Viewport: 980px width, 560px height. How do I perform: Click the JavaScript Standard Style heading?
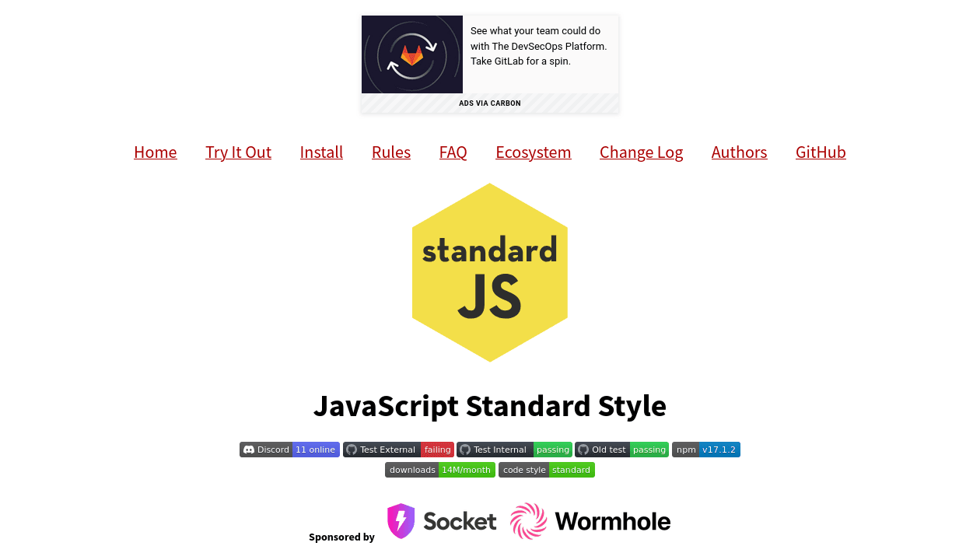[x=490, y=406]
